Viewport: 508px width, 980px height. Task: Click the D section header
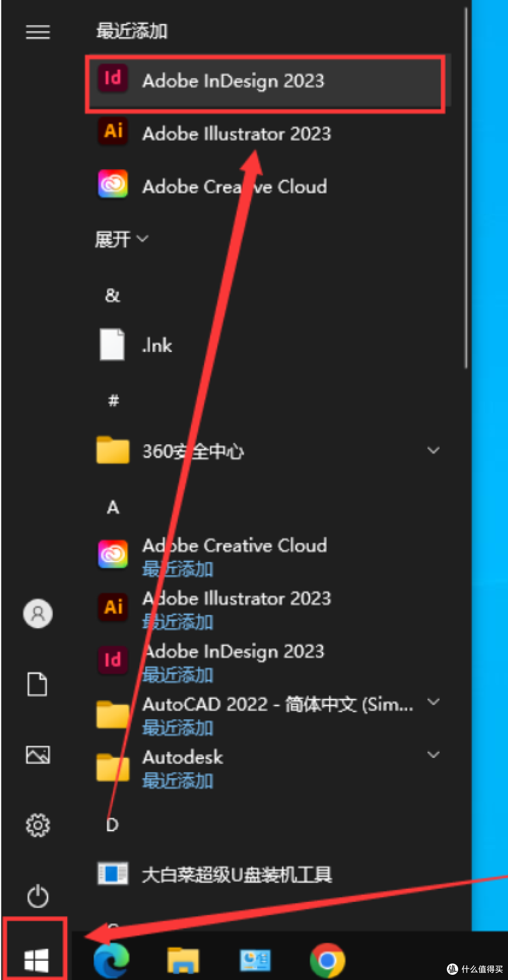(112, 825)
